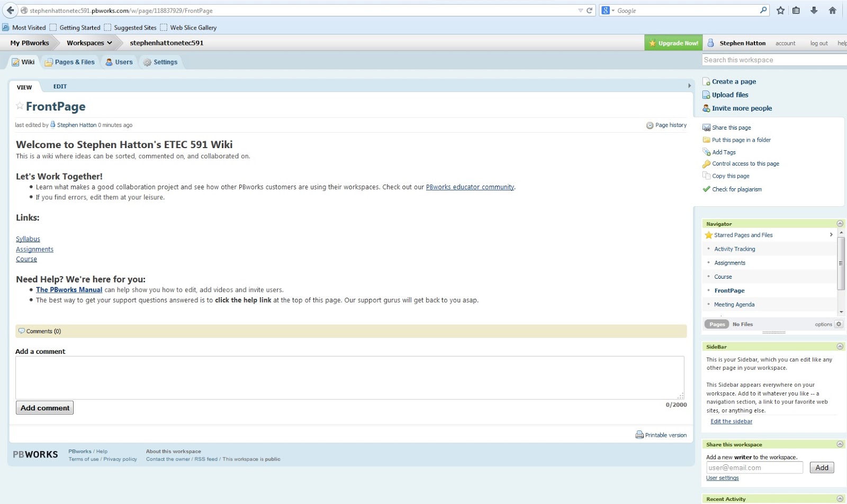Open the Workspaces dropdown menu
This screenshot has height=504, width=847.
[88, 42]
